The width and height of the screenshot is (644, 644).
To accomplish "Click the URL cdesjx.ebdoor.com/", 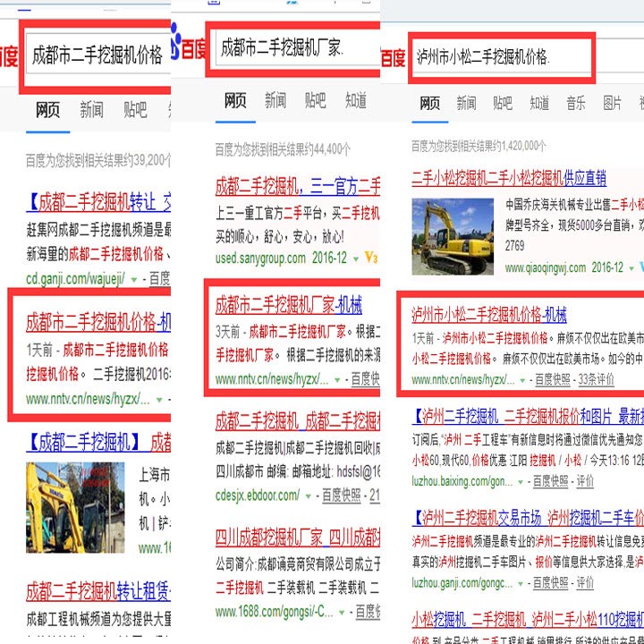I will point(258,496).
